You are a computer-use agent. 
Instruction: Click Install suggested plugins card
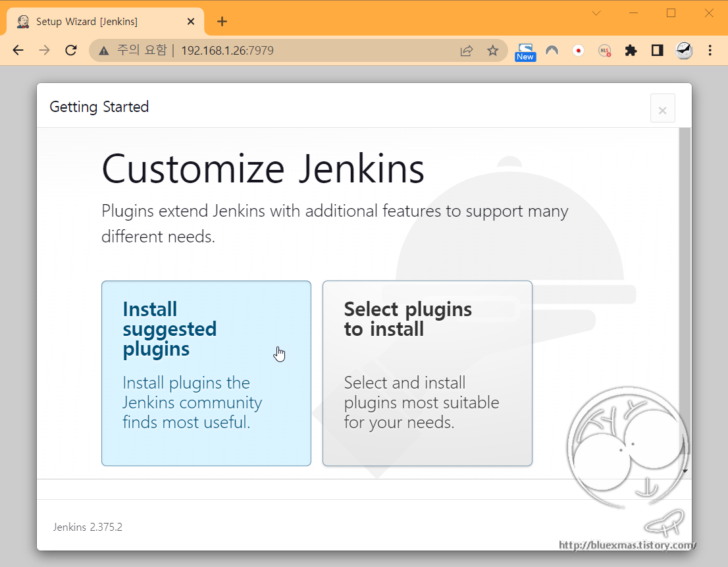206,373
